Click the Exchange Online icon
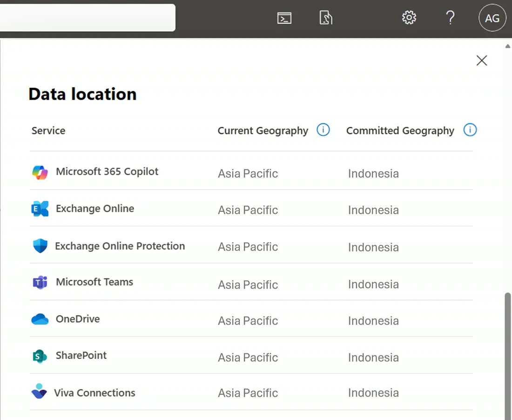512x420 pixels. [40, 209]
